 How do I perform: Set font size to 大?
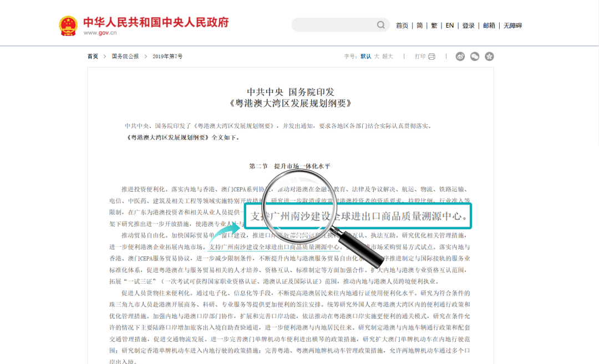tap(377, 57)
